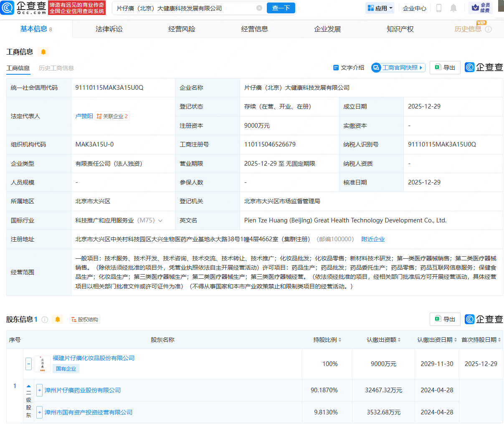Open the 股权结构 chart
504x424 pixels.
[x=85, y=320]
